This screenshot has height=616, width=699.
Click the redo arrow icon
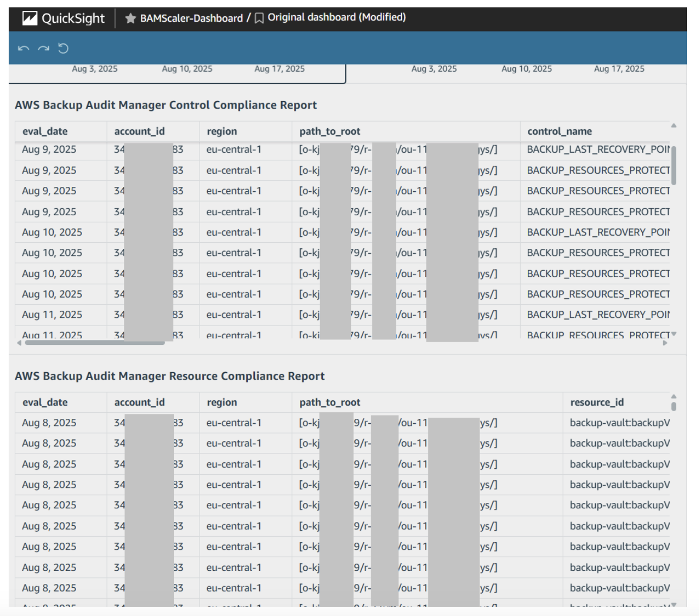tap(43, 48)
